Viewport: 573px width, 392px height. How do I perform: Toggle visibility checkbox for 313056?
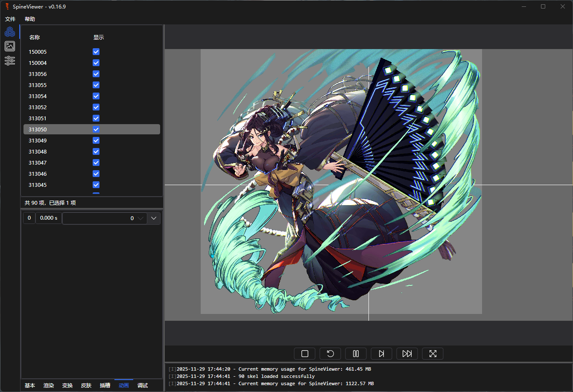pos(96,74)
